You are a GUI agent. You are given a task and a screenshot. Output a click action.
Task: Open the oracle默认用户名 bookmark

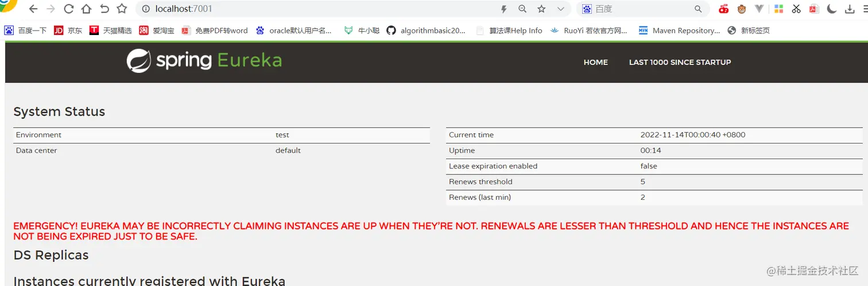294,30
